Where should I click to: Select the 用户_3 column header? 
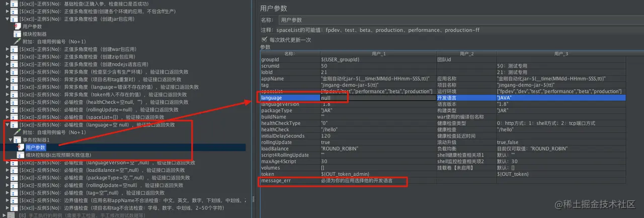(x=560, y=53)
